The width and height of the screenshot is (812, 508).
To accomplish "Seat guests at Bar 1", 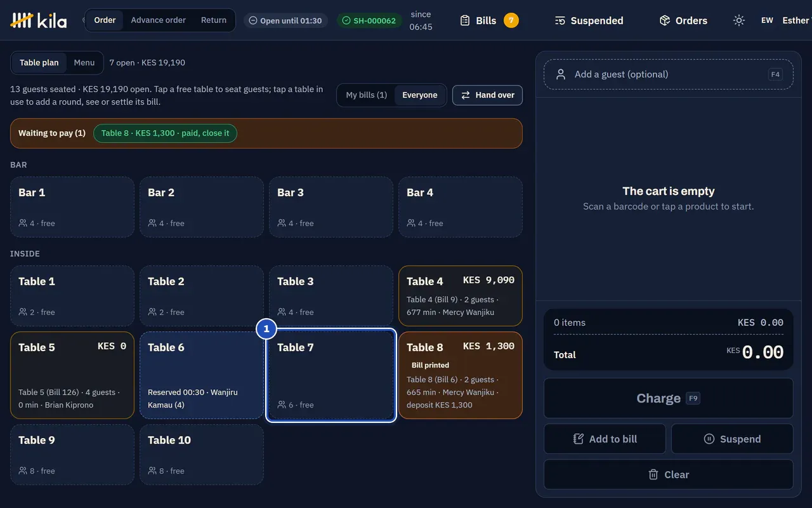I will pyautogui.click(x=72, y=207).
